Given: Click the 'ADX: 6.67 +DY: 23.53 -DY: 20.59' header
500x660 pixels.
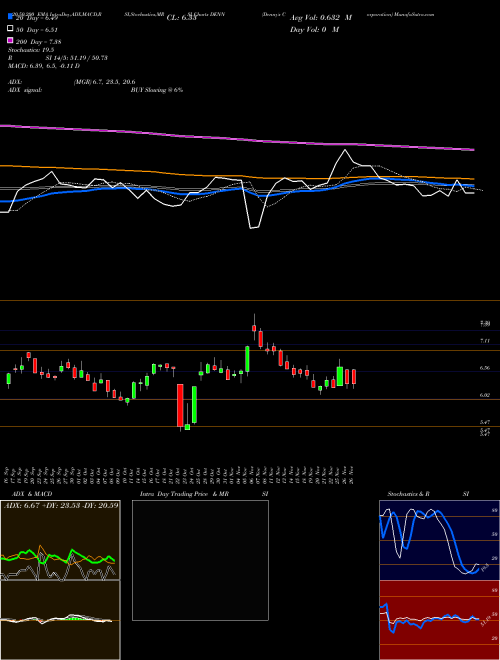Looking at the screenshot, I should click(x=61, y=505).
